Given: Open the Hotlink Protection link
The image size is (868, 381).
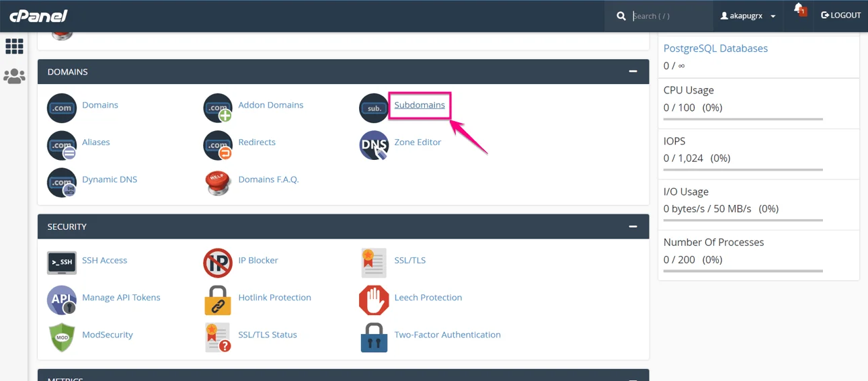Looking at the screenshot, I should pyautogui.click(x=274, y=297).
